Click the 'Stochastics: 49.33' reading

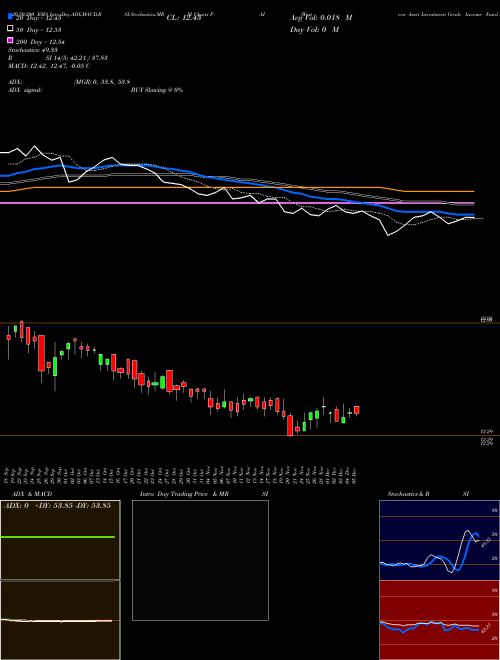pos(33,50)
